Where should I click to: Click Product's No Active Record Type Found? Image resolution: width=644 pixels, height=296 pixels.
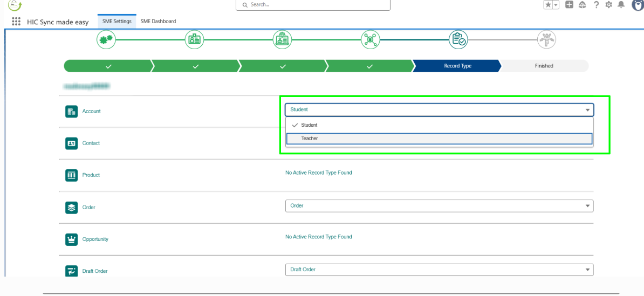pos(319,173)
